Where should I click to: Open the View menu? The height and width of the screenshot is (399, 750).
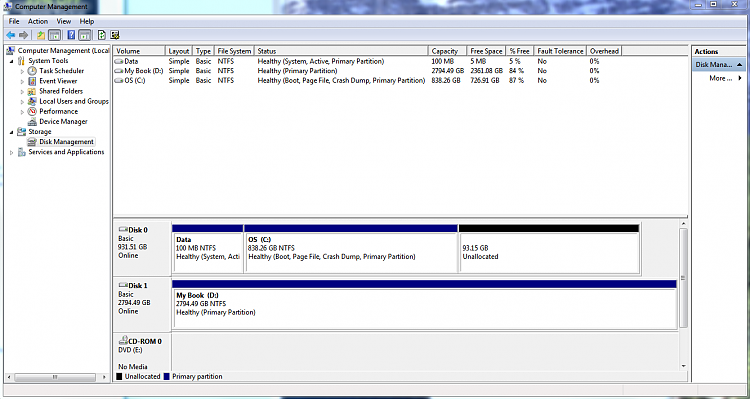(x=64, y=22)
